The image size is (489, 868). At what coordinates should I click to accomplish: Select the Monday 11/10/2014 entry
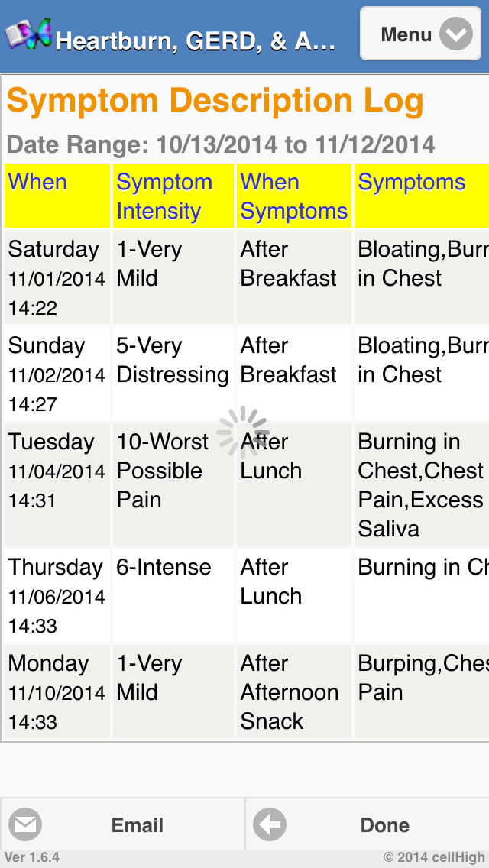(x=57, y=692)
